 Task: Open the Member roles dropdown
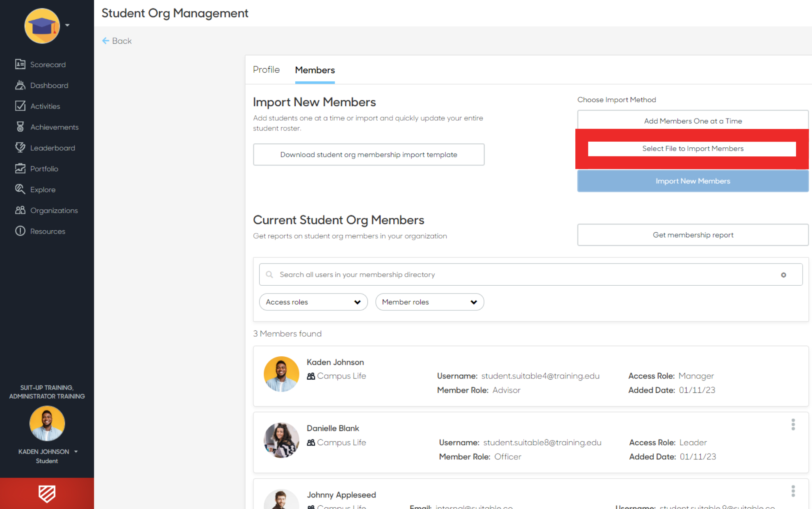(429, 302)
